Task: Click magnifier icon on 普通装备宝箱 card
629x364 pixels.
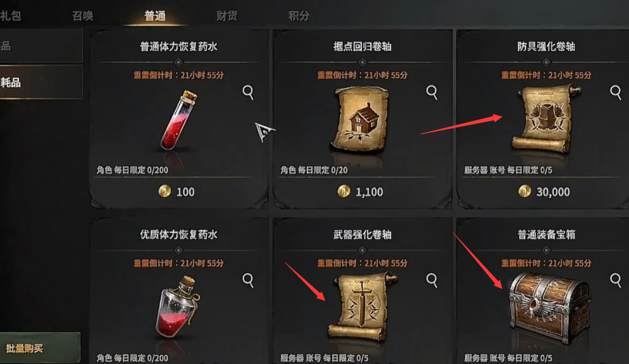Action: 616,281
